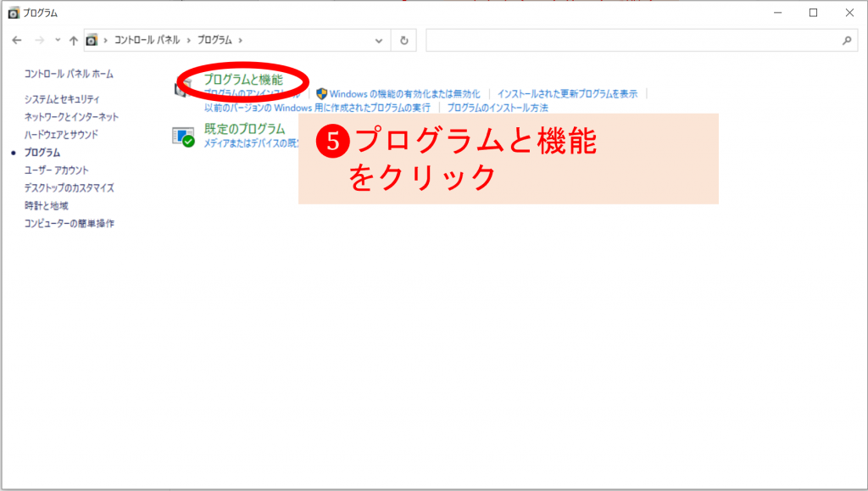Click the window title bar program icon

coord(14,13)
